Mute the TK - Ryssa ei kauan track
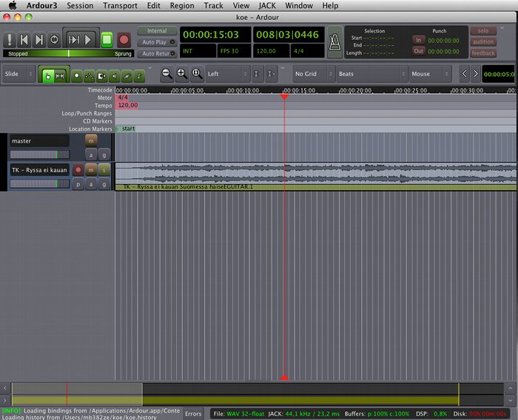This screenshot has height=420, width=518. [x=91, y=170]
